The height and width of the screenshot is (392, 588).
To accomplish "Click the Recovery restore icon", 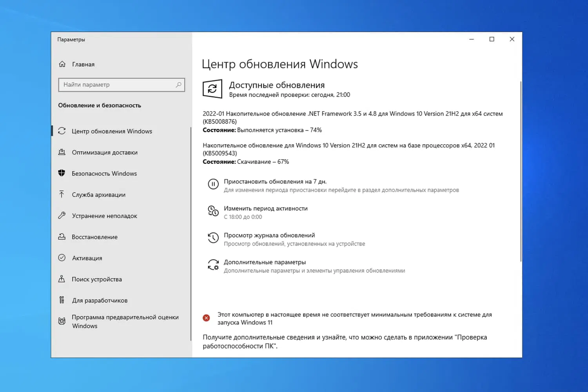I will click(62, 236).
